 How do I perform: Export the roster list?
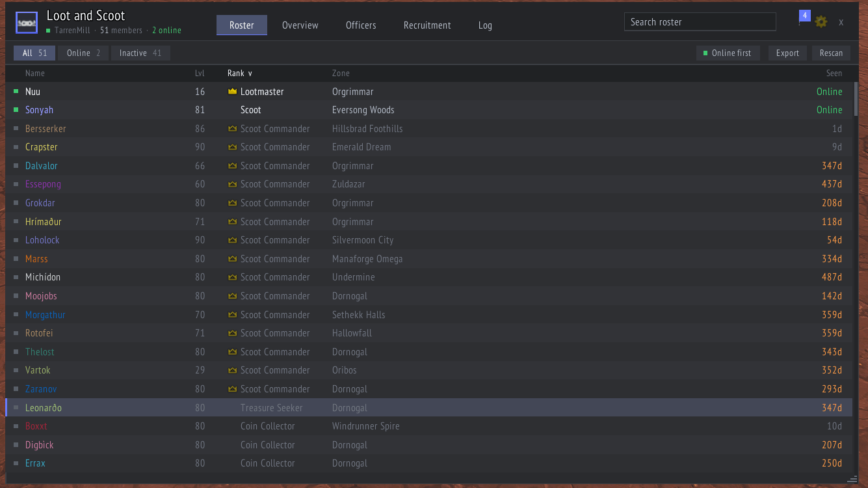coord(787,53)
